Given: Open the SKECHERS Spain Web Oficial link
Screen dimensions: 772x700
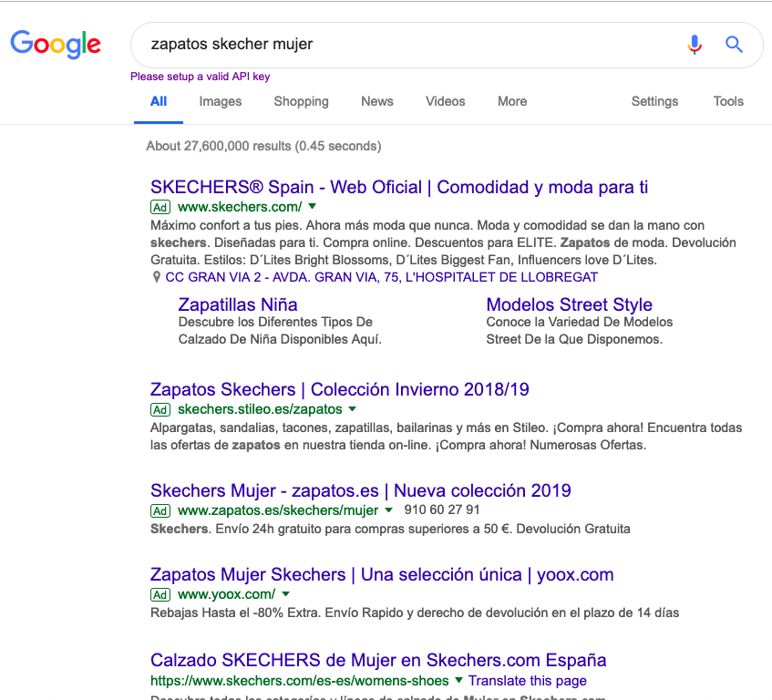Looking at the screenshot, I should tap(399, 187).
